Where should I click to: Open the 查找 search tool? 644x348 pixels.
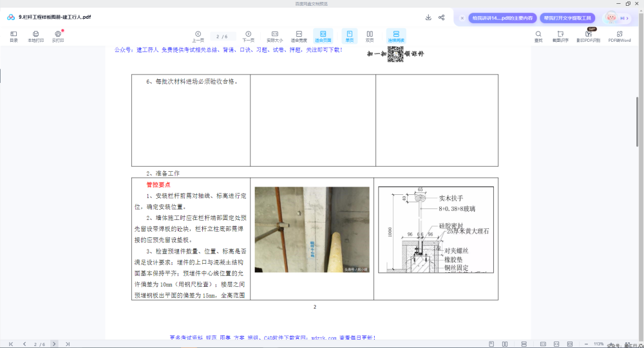tap(538, 36)
